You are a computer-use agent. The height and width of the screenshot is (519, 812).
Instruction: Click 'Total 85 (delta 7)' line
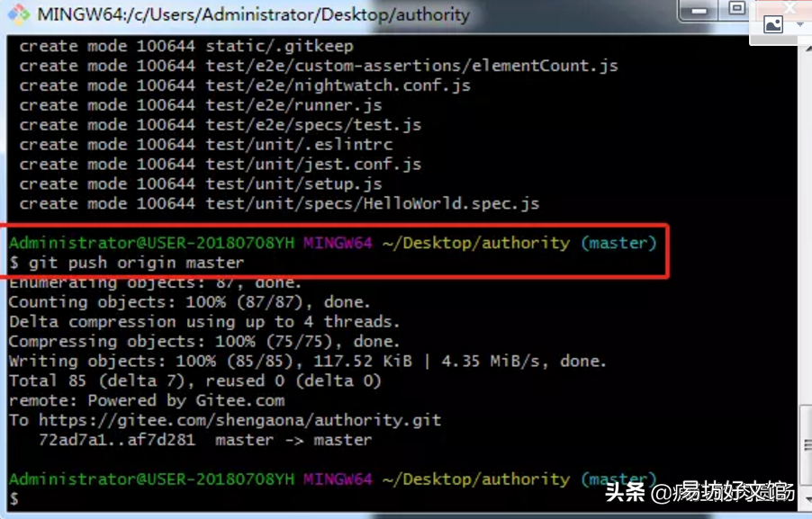194,380
